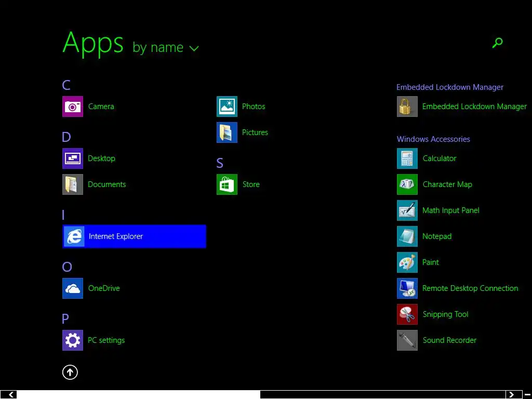
Task: Click the up arrow circle button
Action: point(70,372)
